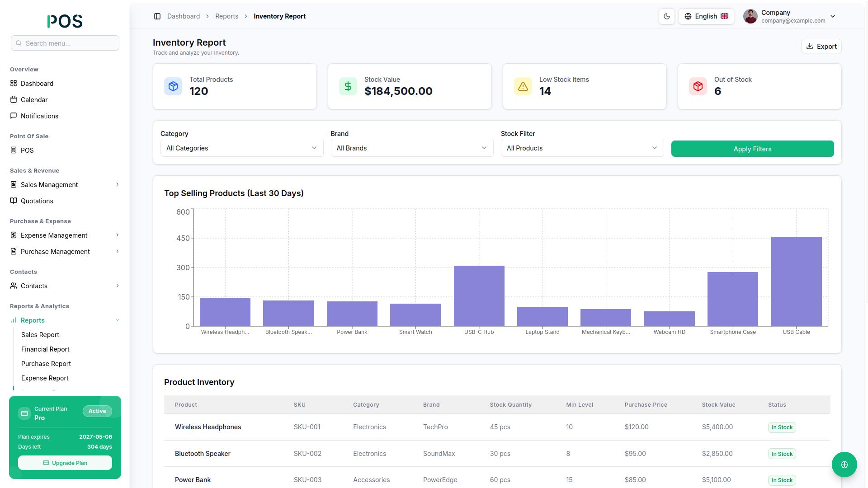868x488 pixels.
Task: Open the All Brands dropdown
Action: pyautogui.click(x=412, y=148)
